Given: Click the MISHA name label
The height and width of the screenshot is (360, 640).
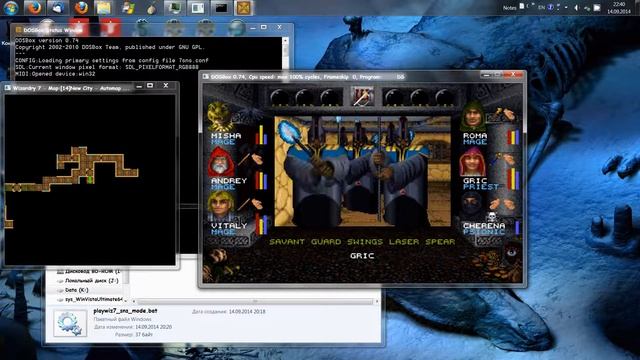Looking at the screenshot, I should pos(226,136).
